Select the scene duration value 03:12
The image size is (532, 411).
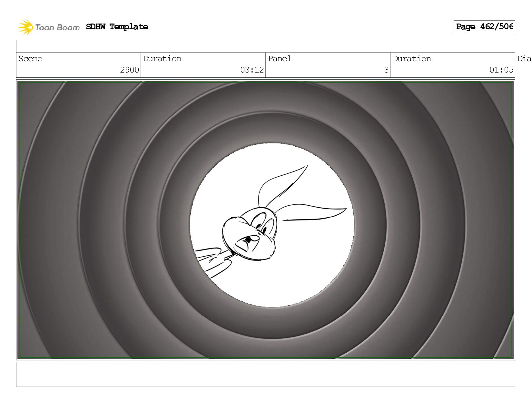(252, 70)
